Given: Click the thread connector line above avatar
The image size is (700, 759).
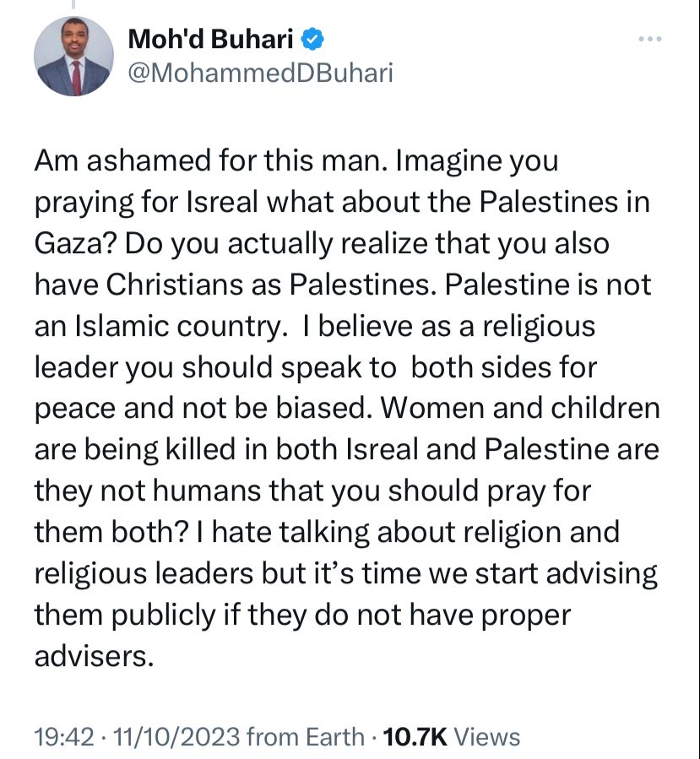Looking at the screenshot, I should [73, 4].
